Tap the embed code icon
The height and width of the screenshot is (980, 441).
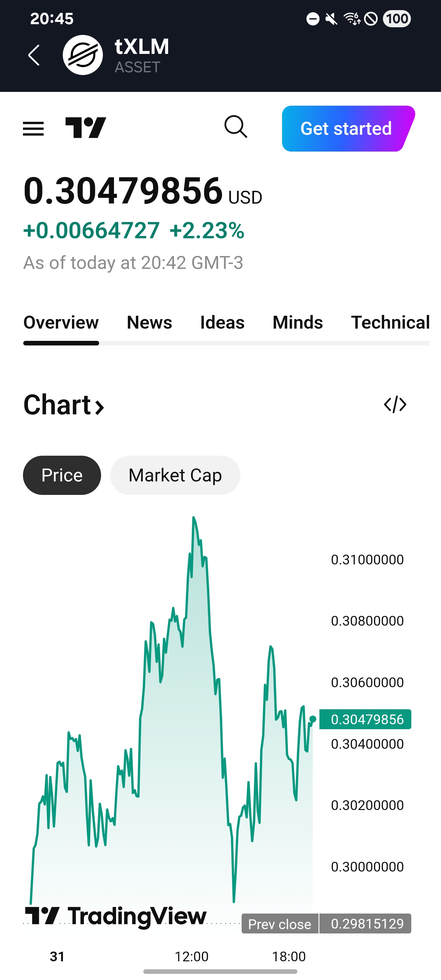point(395,404)
